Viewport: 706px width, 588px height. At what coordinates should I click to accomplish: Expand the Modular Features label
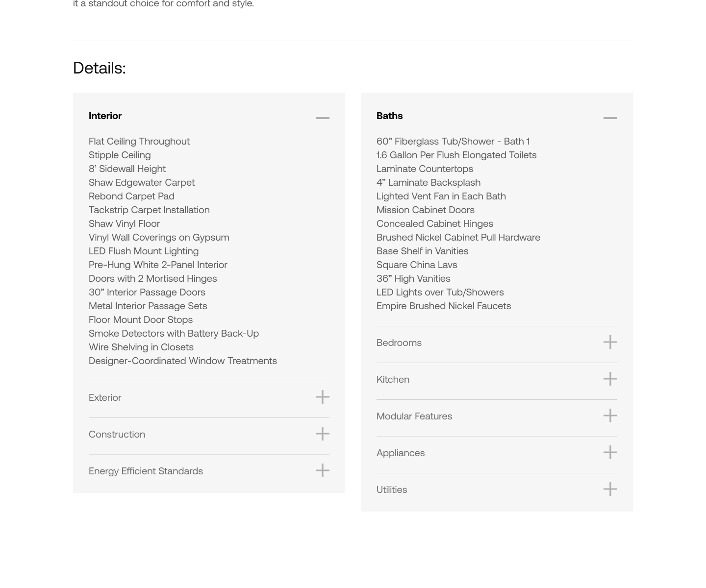(414, 416)
